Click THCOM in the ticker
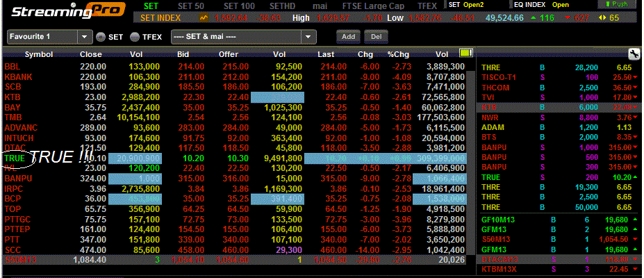The height and width of the screenshot is (278, 644). 495,88
